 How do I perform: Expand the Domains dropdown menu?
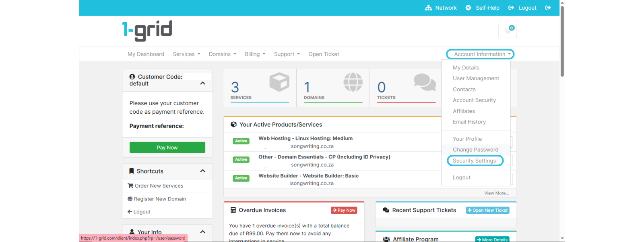point(222,54)
